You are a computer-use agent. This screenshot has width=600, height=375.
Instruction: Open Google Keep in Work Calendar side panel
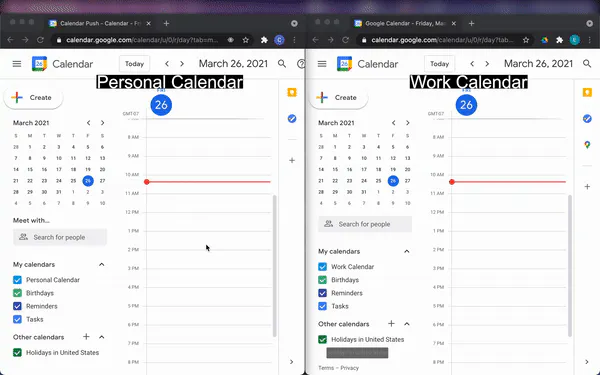(587, 93)
